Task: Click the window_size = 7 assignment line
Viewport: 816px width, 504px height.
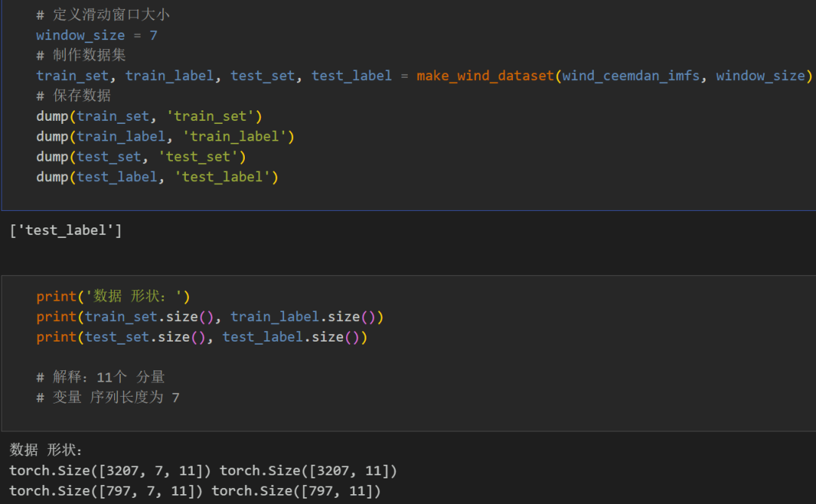Action: (97, 36)
